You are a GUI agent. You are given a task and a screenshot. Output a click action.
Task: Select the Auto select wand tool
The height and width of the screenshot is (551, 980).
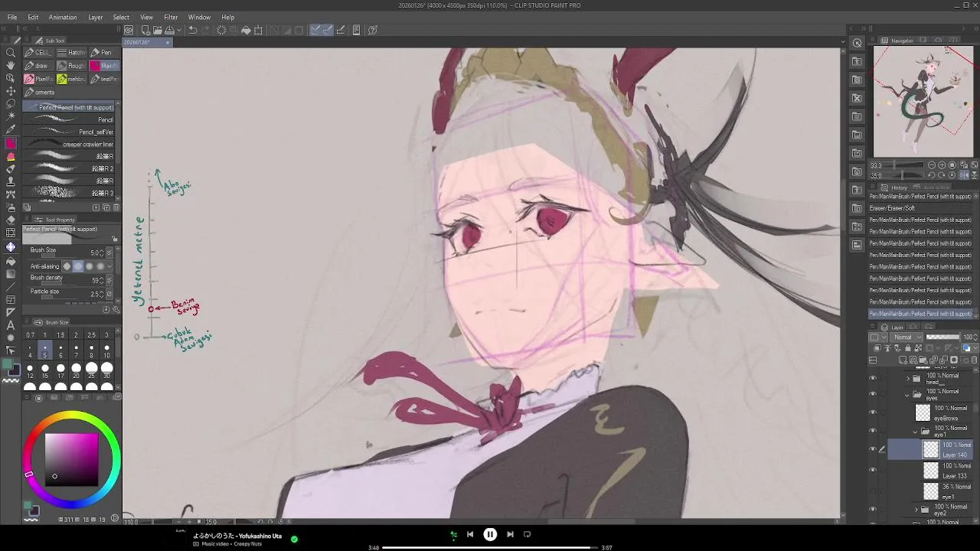pos(11,116)
